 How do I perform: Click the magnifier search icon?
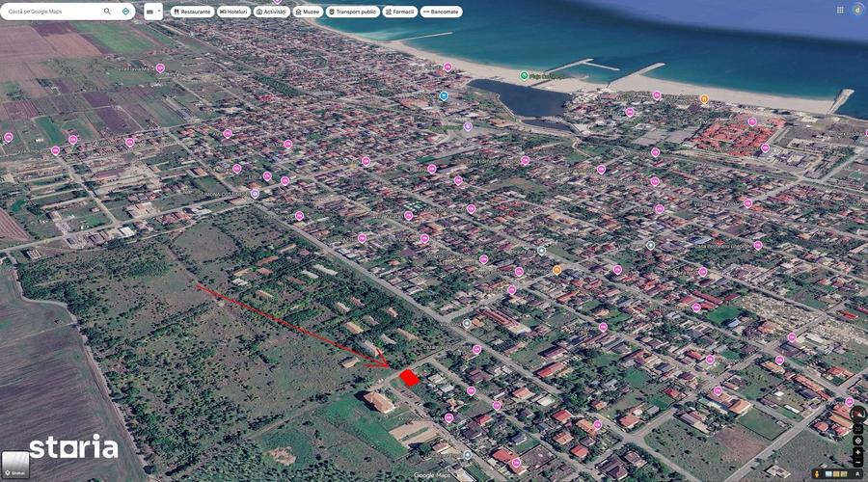[x=107, y=12]
